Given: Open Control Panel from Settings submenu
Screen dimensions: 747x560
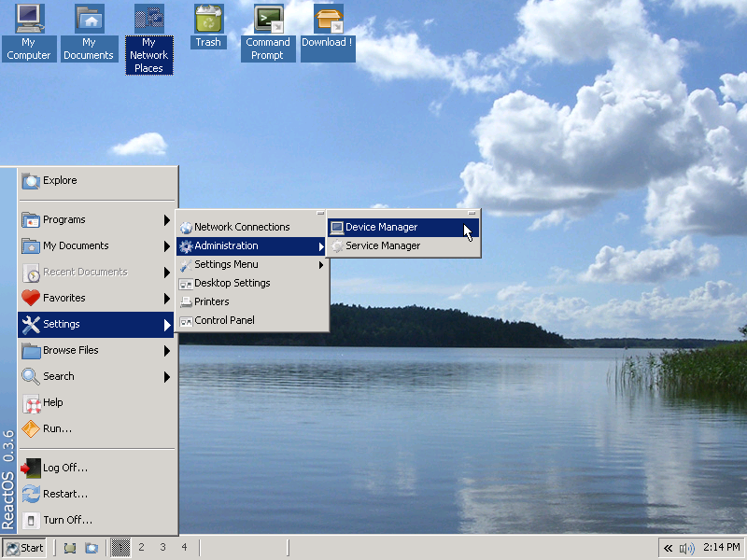Looking at the screenshot, I should (251, 320).
